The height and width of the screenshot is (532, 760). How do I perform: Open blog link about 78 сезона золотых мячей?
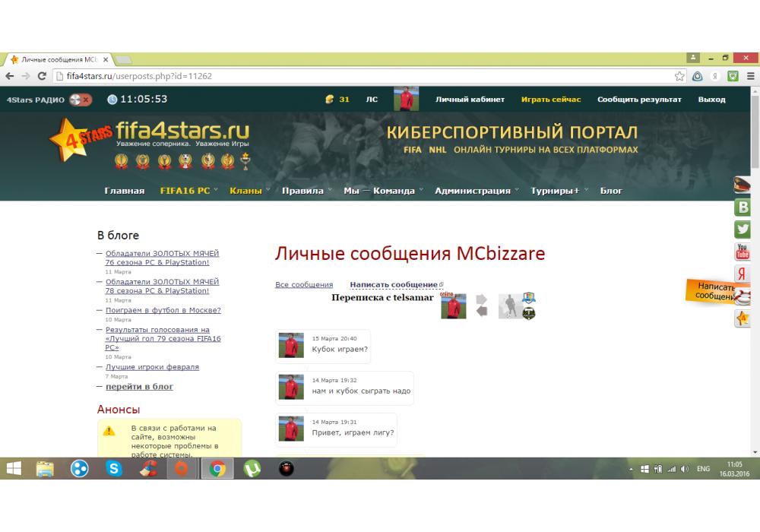point(162,287)
